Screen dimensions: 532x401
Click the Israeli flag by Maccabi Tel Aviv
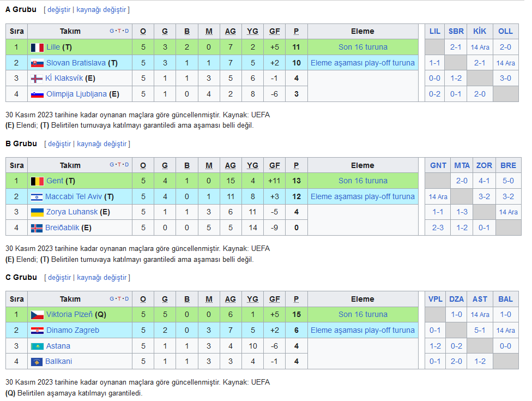(37, 197)
